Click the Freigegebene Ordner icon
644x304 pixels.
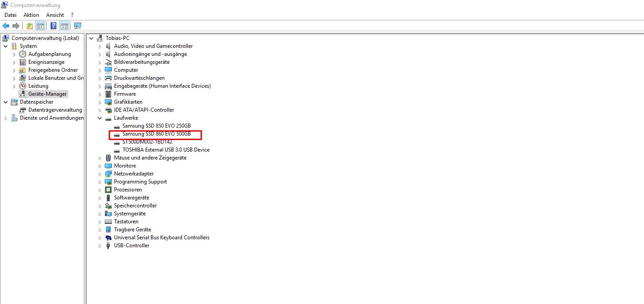23,70
